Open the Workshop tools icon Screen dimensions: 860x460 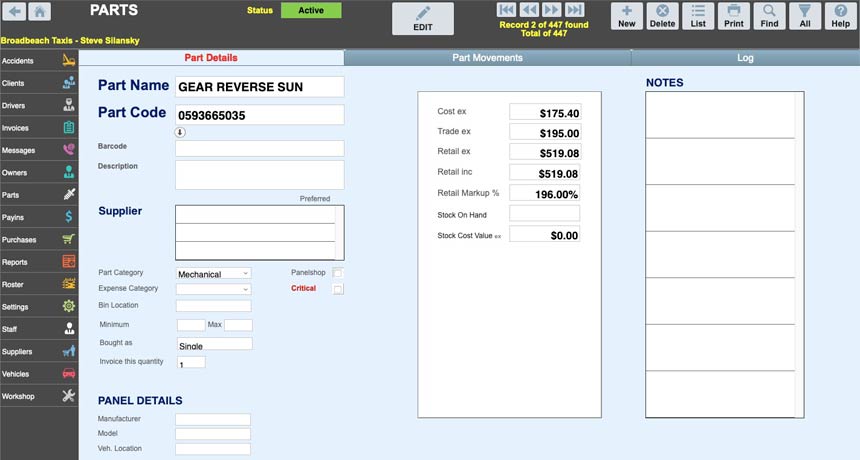tap(68, 396)
